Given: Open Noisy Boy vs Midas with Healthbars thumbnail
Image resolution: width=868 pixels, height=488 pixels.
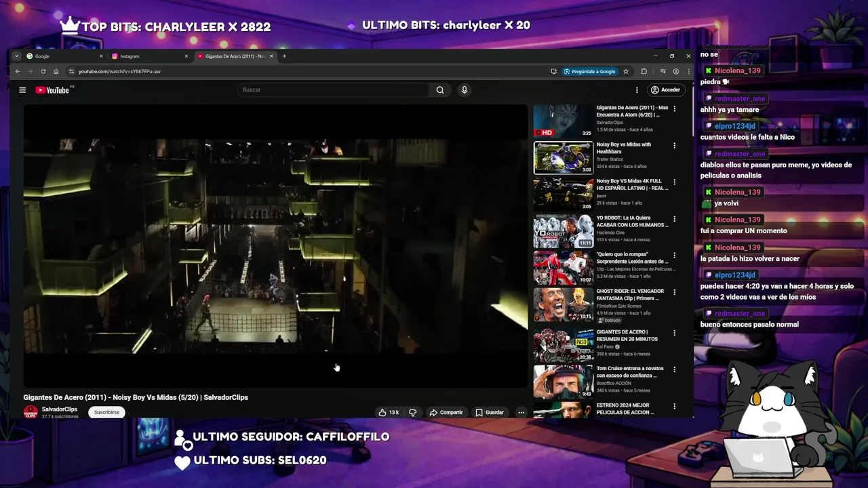Looking at the screenshot, I should [x=564, y=158].
